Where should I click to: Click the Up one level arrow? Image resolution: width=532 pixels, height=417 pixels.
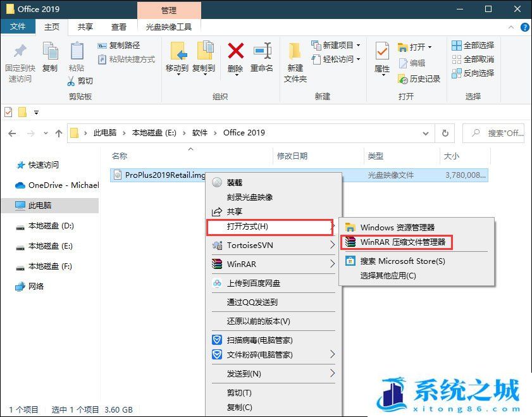59,134
